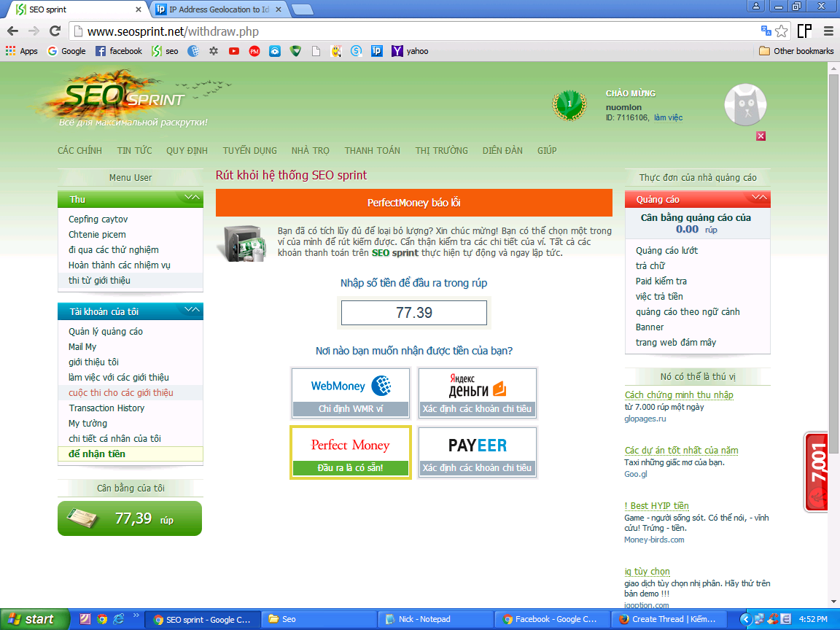This screenshot has width=840, height=630.
Task: Click the green 77,39 rúp balance button
Action: [130, 518]
